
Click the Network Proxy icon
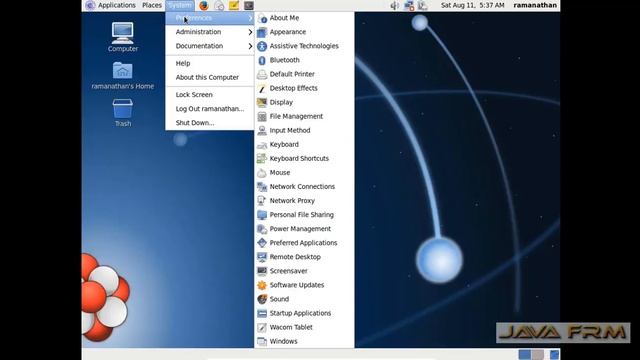tap(262, 201)
